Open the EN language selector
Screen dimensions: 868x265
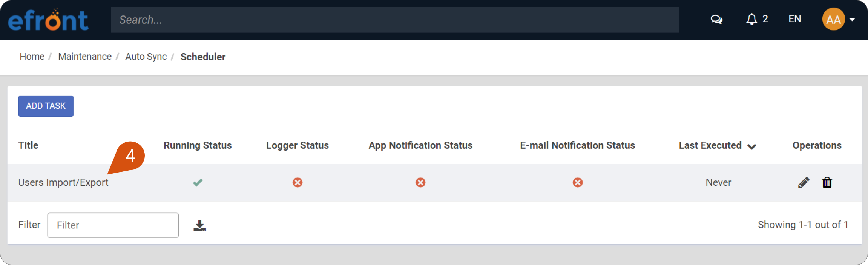795,19
